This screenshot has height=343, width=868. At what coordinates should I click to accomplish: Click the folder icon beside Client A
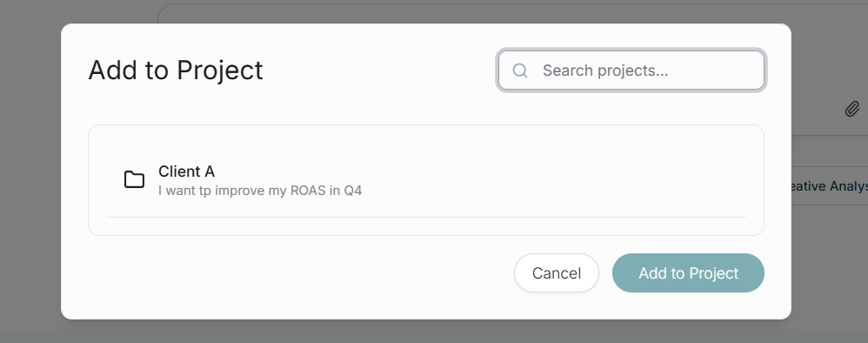click(x=134, y=179)
